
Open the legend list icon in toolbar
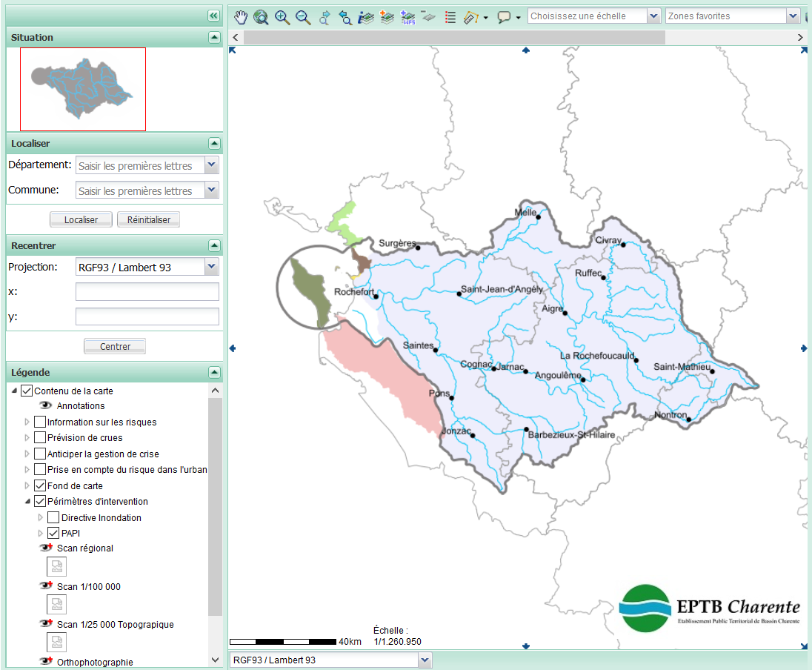450,16
